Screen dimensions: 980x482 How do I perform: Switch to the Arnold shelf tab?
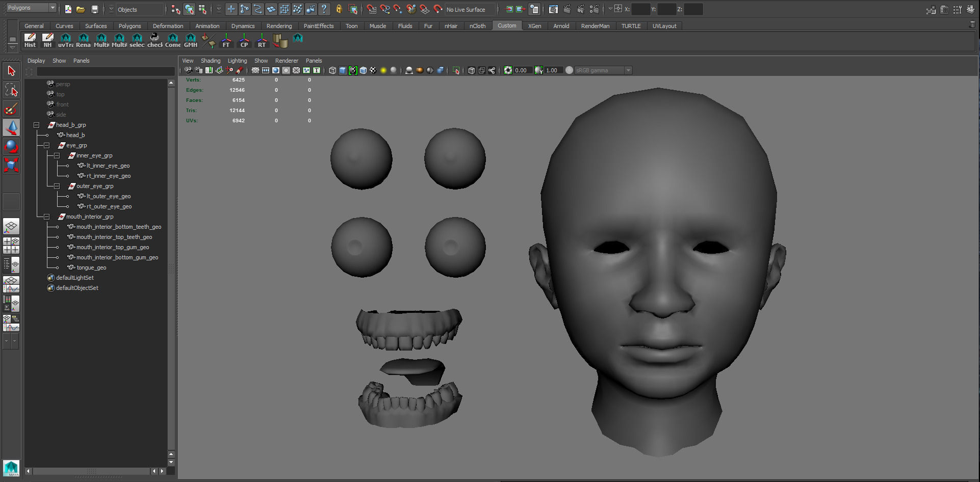click(561, 26)
